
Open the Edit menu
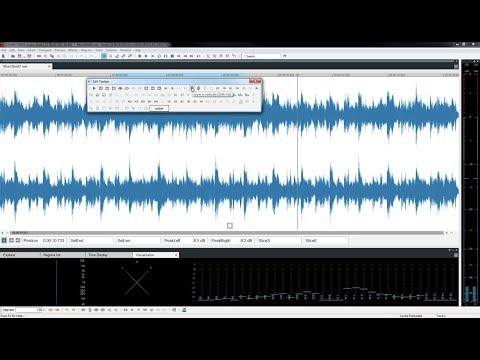tap(12, 50)
